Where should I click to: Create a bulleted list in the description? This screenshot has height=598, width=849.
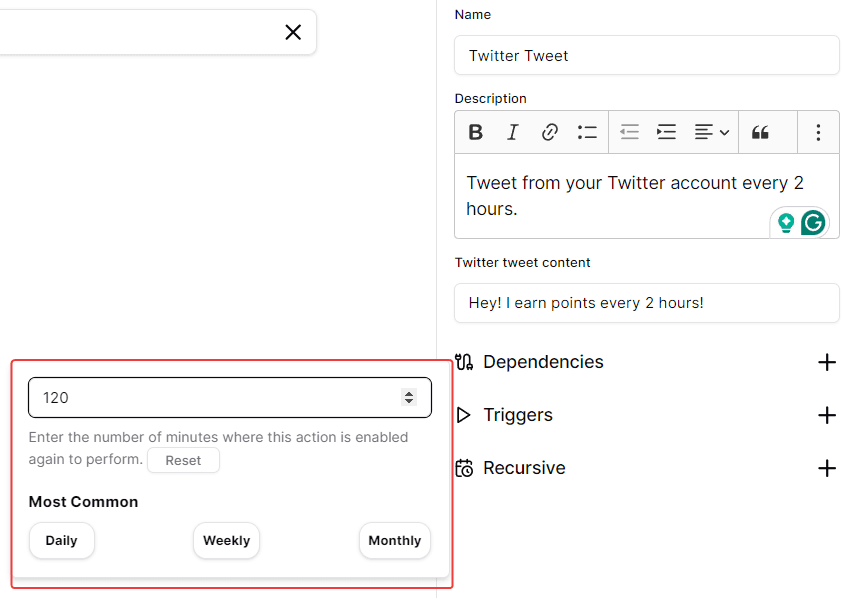pos(587,131)
